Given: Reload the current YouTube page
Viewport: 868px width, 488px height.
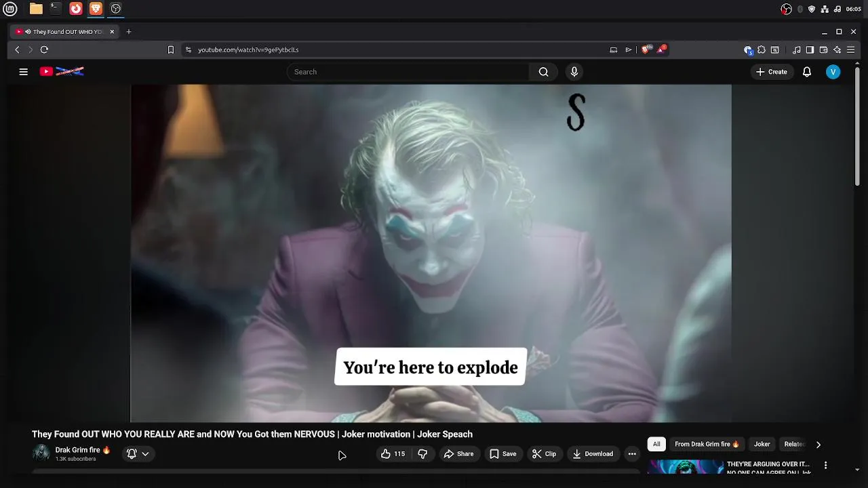Looking at the screenshot, I should point(44,49).
